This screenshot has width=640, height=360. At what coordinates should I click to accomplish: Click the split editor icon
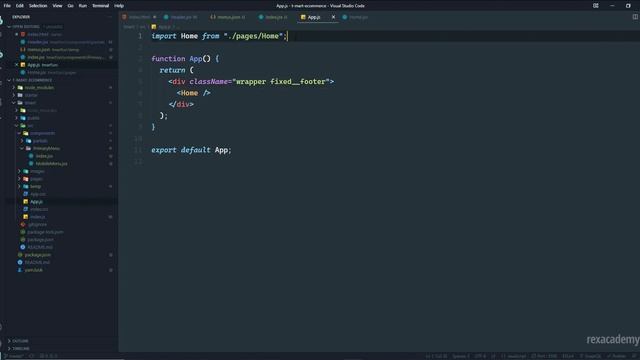(635, 17)
